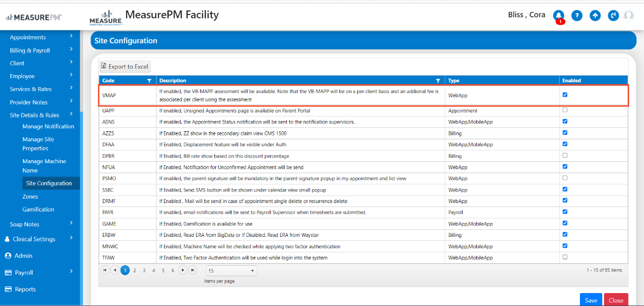Enable the PSMO configuration checkbox

pyautogui.click(x=565, y=178)
